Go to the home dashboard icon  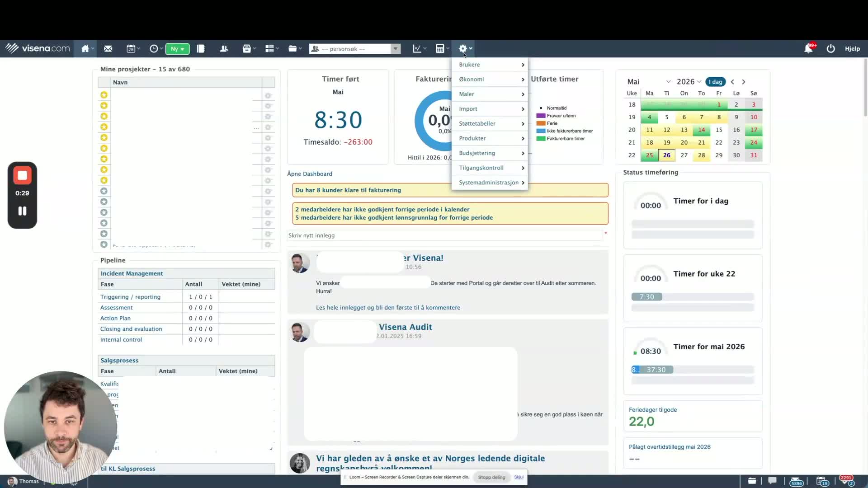85,49
